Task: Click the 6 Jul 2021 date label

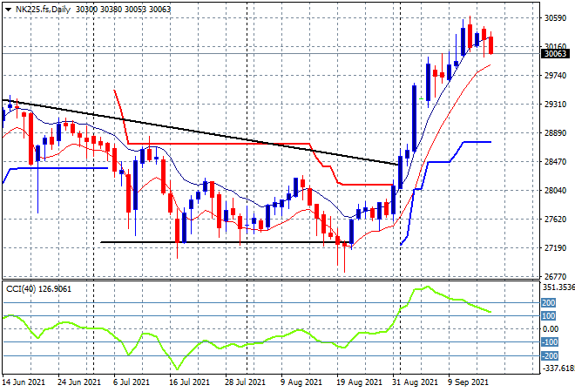Action: [x=132, y=382]
